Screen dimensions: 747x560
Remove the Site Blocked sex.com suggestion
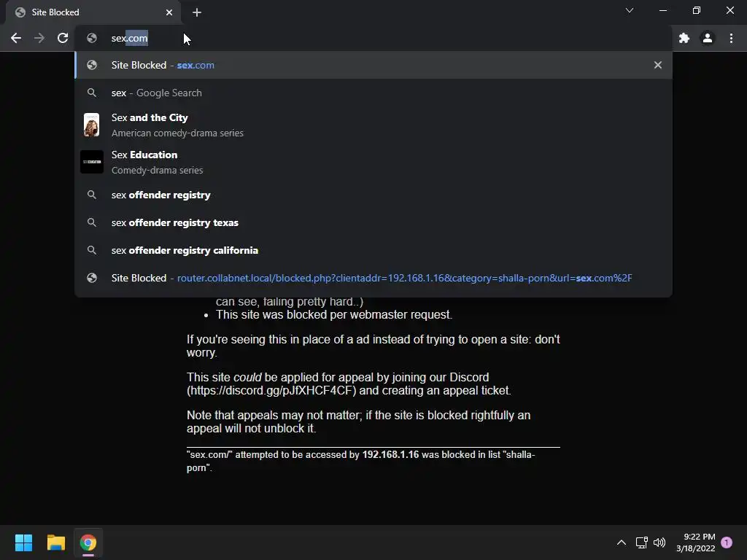click(x=658, y=65)
